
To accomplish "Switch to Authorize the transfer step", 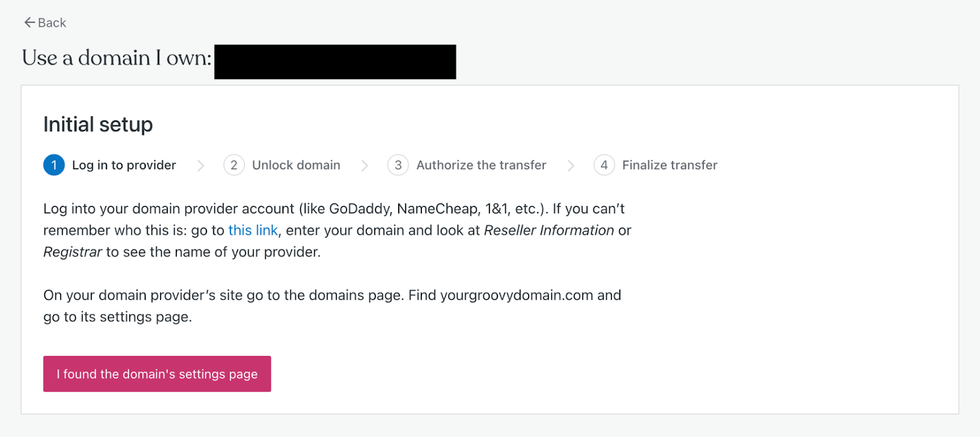I will pyautogui.click(x=481, y=165).
